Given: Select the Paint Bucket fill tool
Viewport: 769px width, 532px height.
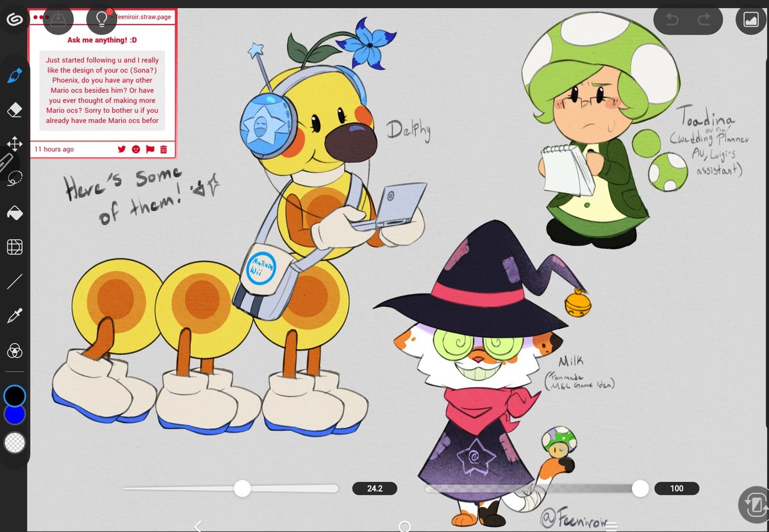Looking at the screenshot, I should [14, 213].
